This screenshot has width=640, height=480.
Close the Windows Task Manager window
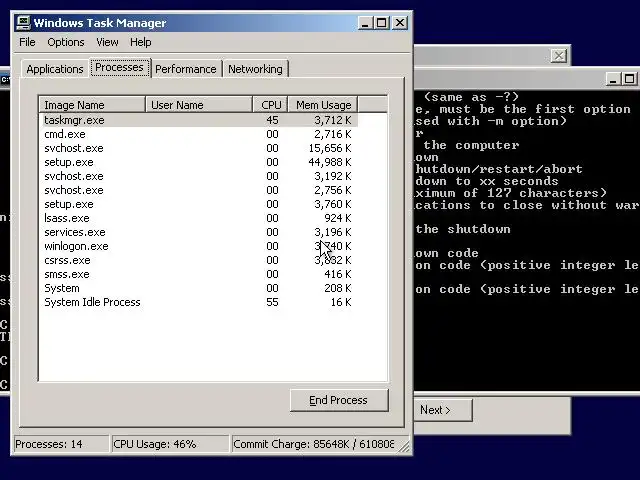(400, 23)
